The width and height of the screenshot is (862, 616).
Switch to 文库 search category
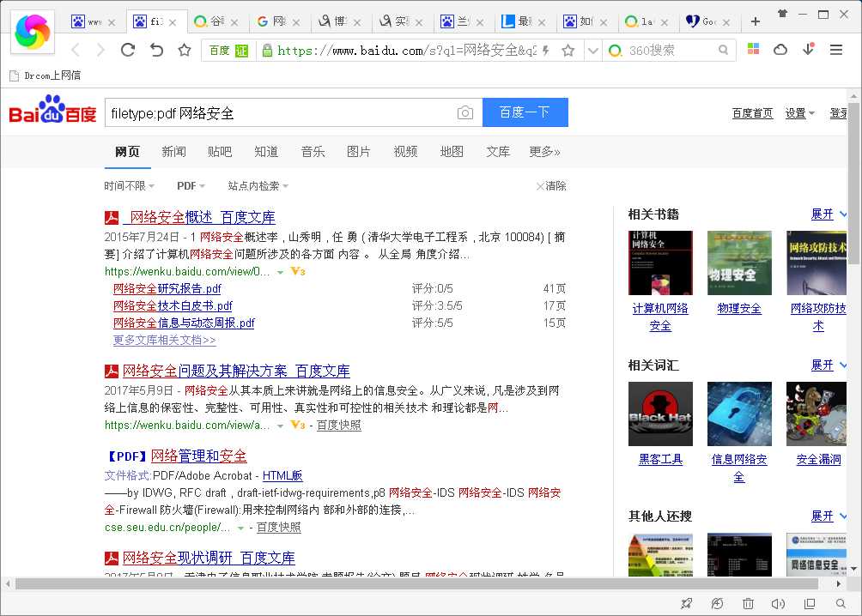tap(498, 152)
